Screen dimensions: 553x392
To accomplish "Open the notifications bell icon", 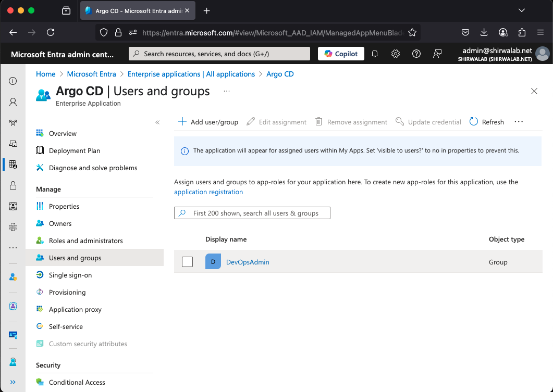I will coord(375,54).
